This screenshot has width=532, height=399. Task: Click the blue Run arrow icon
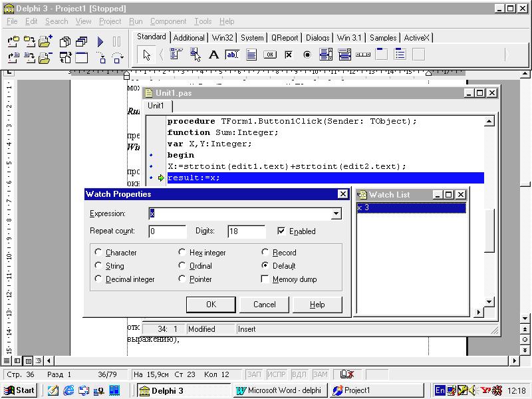click(x=100, y=42)
